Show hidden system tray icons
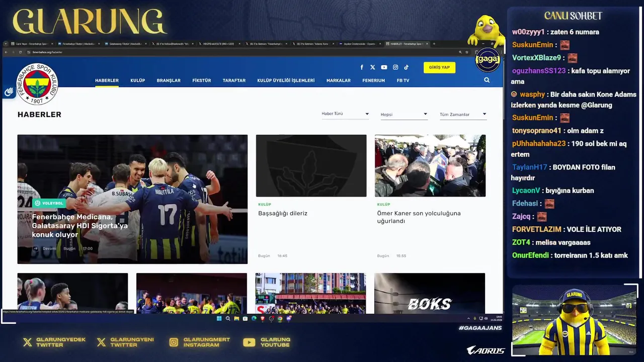 click(469, 318)
